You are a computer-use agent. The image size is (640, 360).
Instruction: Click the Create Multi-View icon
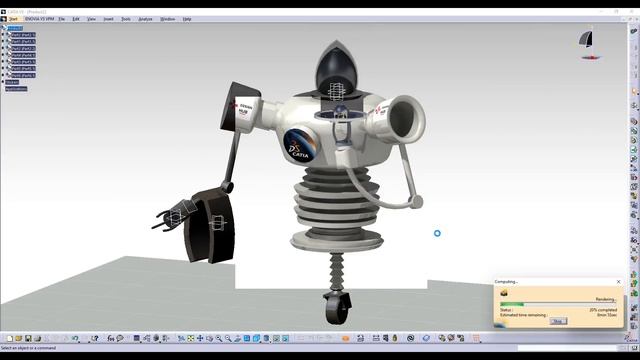pyautogui.click(x=247, y=338)
